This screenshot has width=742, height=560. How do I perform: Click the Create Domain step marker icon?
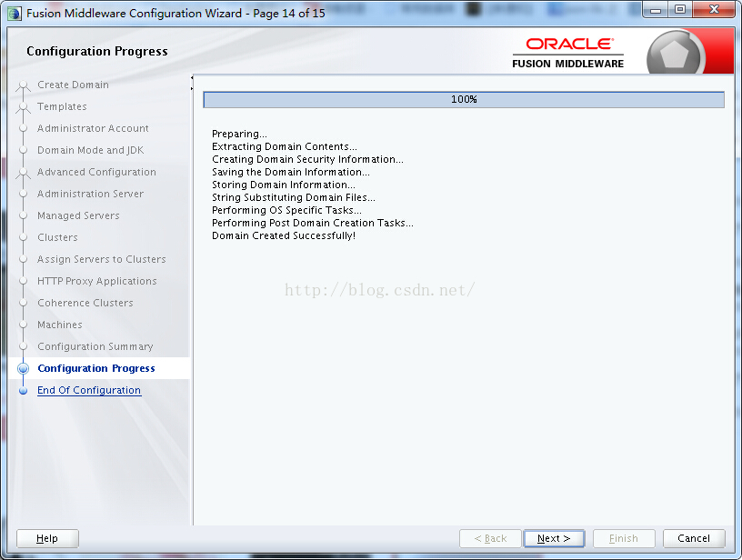point(24,85)
